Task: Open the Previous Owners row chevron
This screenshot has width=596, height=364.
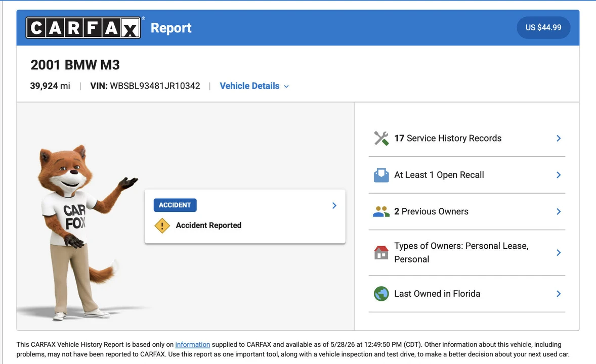Action: click(x=559, y=212)
